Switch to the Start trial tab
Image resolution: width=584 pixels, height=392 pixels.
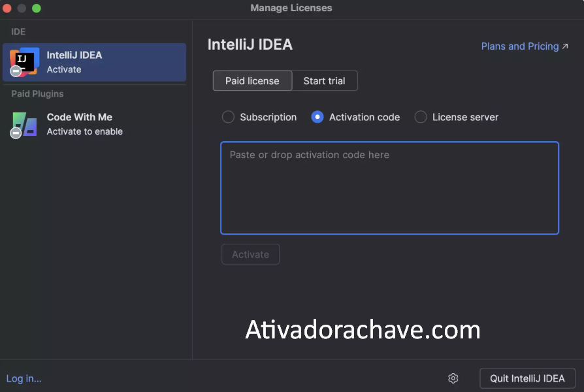[x=325, y=81]
